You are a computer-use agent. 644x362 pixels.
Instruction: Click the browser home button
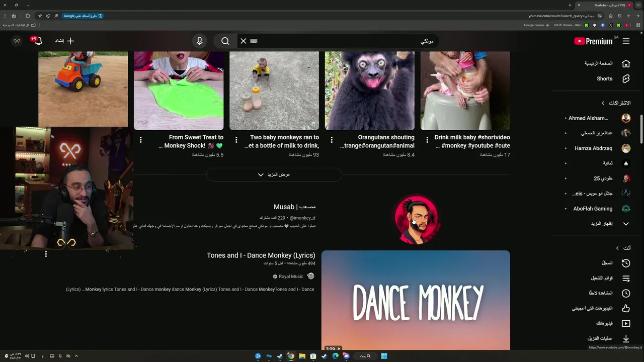click(610, 16)
